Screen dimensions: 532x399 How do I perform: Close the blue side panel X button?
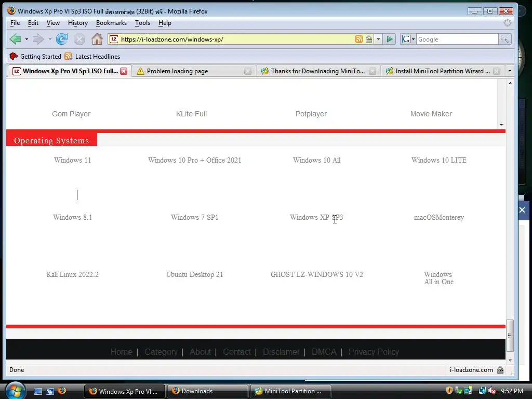pos(522,210)
